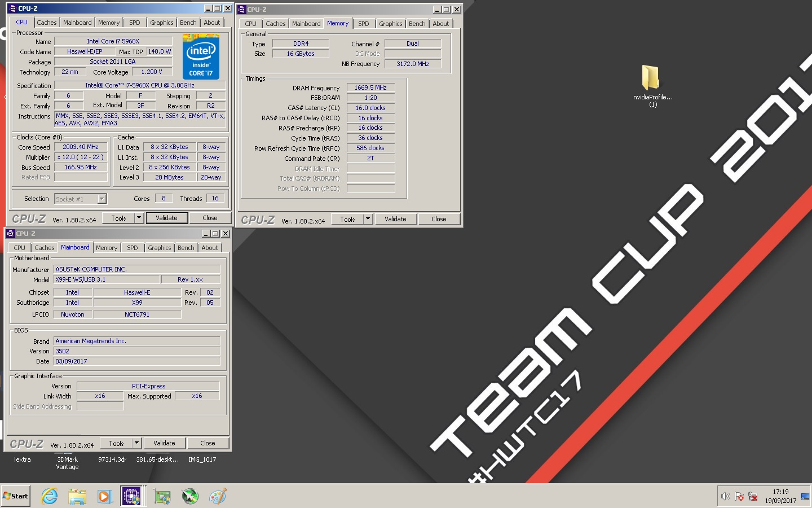Viewport: 812px width, 508px height.
Task: Click the CAS# Latency value 16.0 clocks
Action: [370, 108]
